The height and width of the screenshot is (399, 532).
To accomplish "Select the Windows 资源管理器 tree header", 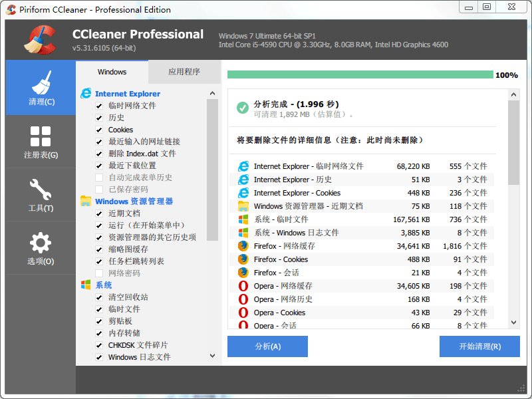I will (x=134, y=201).
